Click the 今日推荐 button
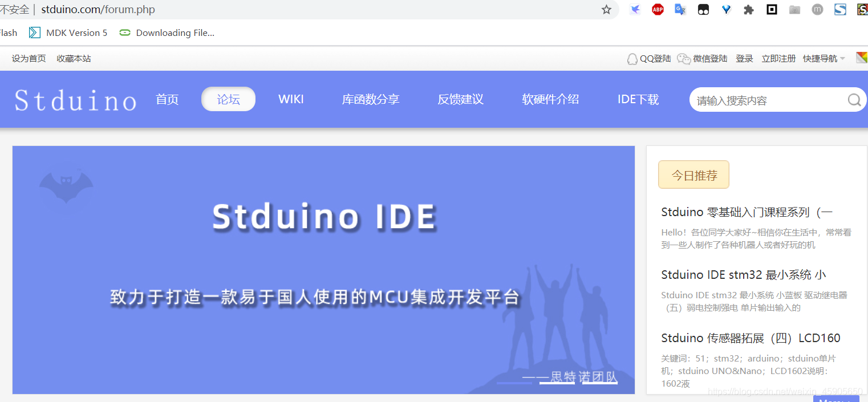This screenshot has height=402, width=868. (693, 174)
